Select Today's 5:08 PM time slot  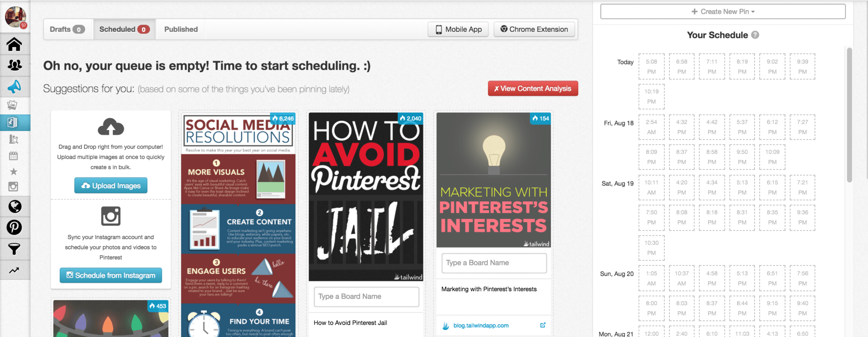coord(651,67)
